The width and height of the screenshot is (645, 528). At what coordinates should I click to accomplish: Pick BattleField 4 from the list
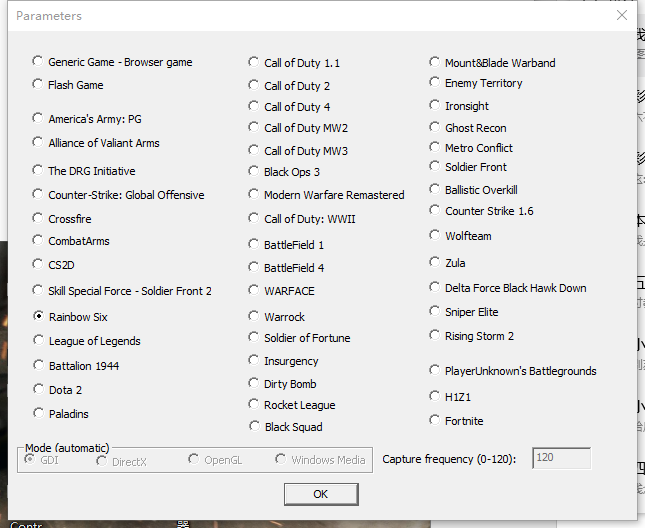254,268
